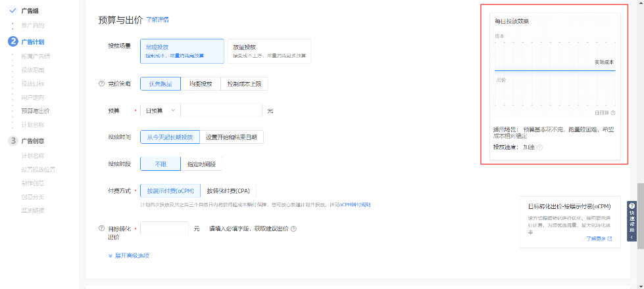Click the 每日投放效果 chart title
This screenshot has height=289, width=644.
pos(512,21)
